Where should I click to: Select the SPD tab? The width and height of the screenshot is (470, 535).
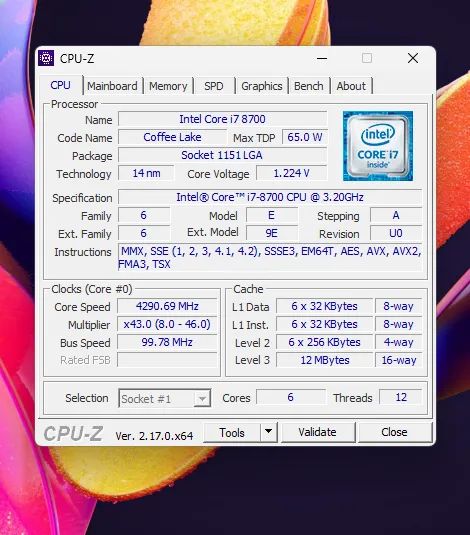[214, 86]
